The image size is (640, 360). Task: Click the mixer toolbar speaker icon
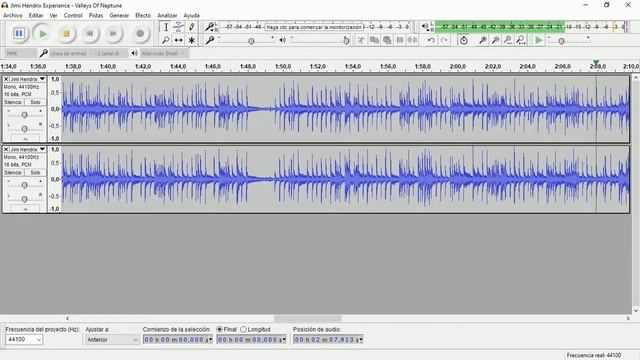282,40
